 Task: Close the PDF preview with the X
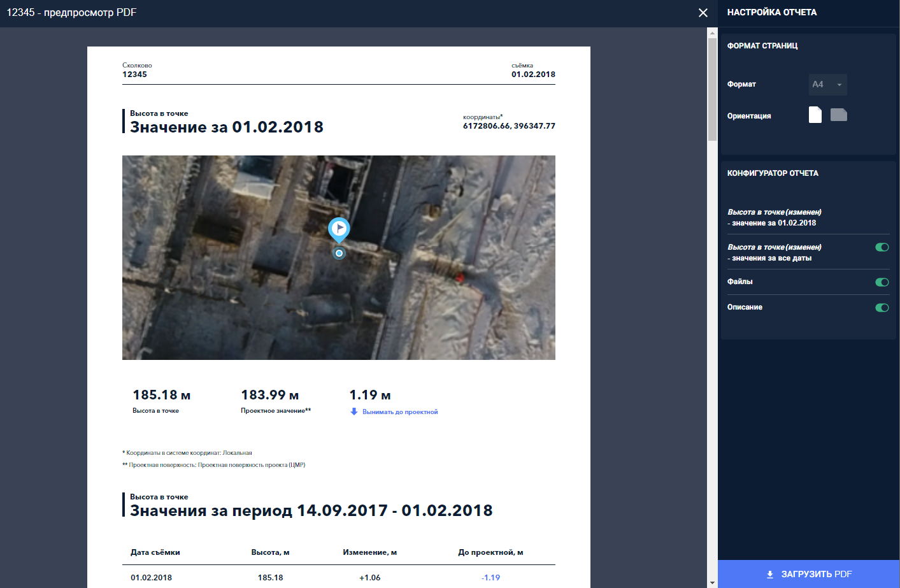pos(703,13)
